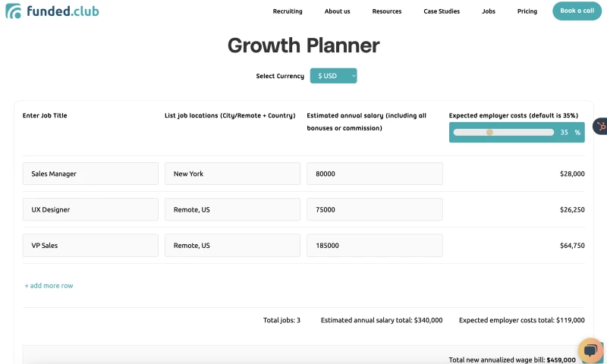Click the 185000 salary input

click(375, 245)
